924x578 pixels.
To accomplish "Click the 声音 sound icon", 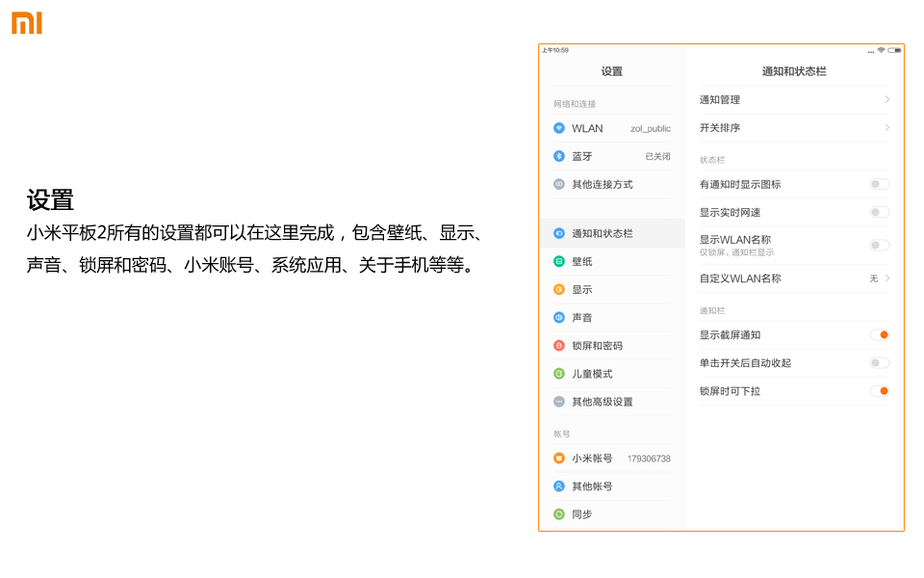I will click(x=560, y=317).
